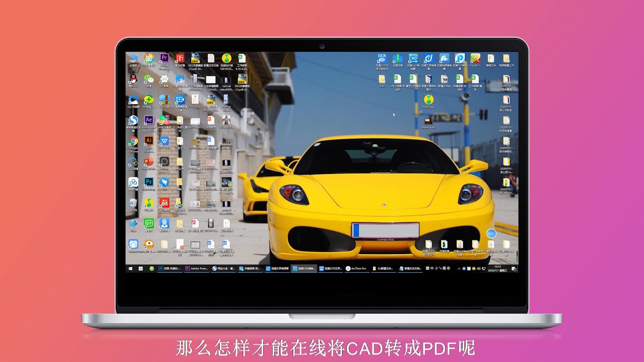Screen dimensions: 644x362
Task: Expand the system tray hidden icons arrow
Action: pos(459,268)
